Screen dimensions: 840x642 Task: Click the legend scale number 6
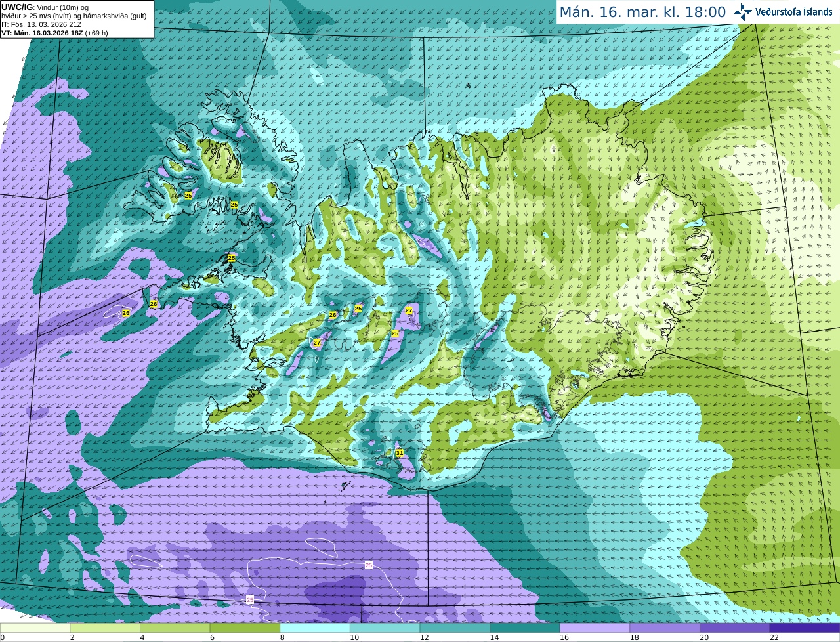(x=212, y=637)
